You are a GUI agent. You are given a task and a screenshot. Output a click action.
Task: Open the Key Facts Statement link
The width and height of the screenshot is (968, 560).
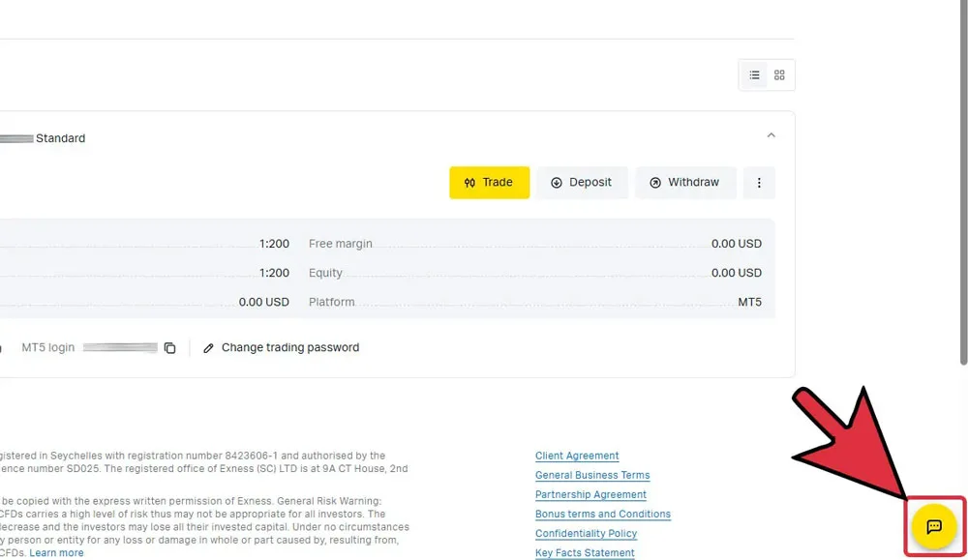[x=585, y=552]
